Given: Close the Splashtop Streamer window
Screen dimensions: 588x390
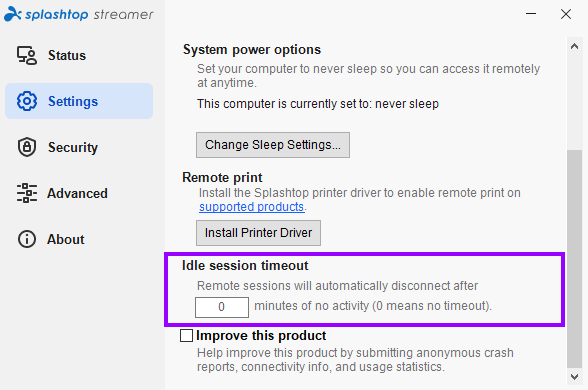Looking at the screenshot, I should tap(566, 14).
